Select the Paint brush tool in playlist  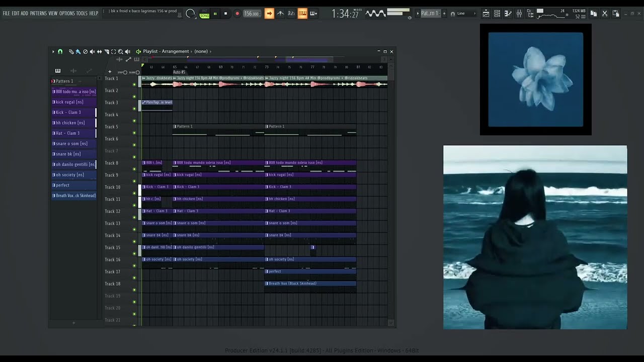click(x=78, y=51)
